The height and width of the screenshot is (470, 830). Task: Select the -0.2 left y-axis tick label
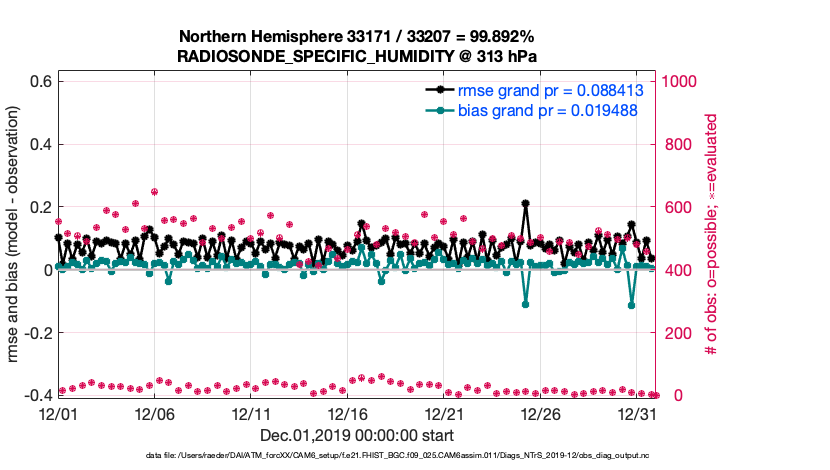click(34, 333)
